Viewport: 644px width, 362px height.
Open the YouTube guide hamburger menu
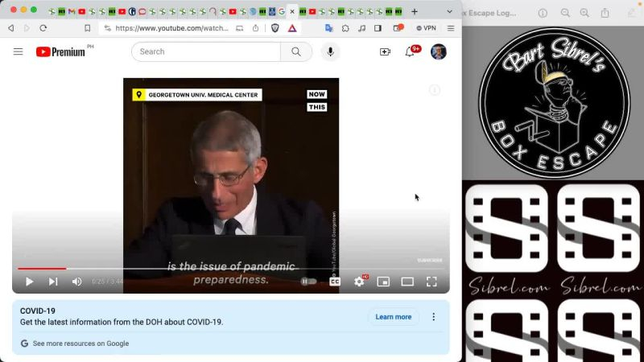[18, 51]
